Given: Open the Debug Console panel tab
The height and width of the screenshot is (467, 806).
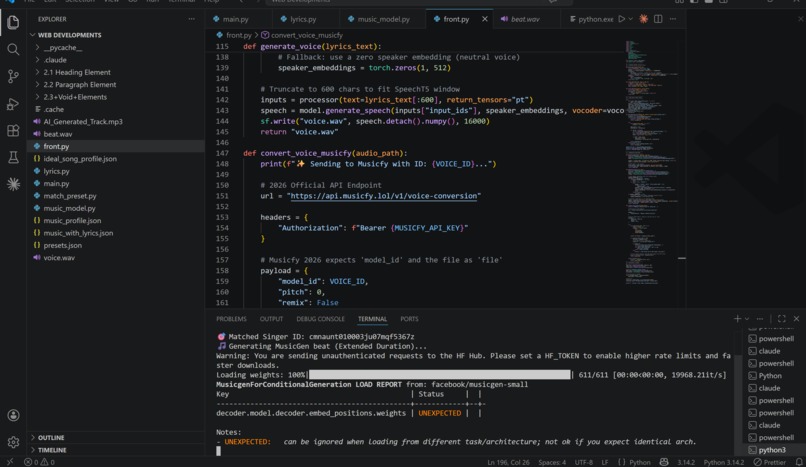Looking at the screenshot, I should 320,319.
